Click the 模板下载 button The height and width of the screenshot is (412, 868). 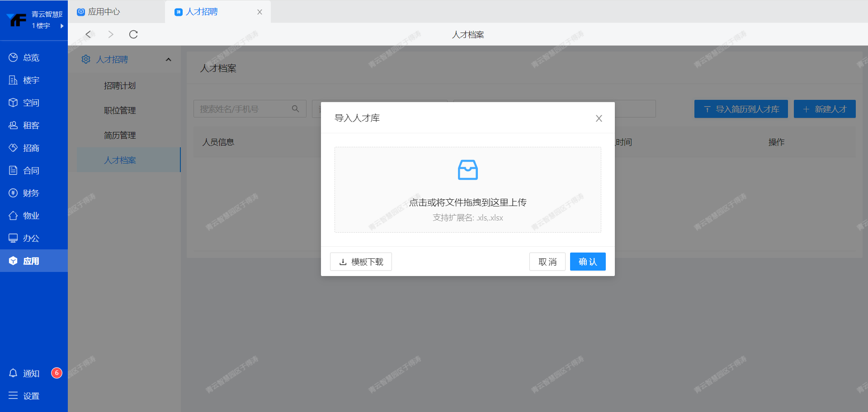[x=361, y=262]
